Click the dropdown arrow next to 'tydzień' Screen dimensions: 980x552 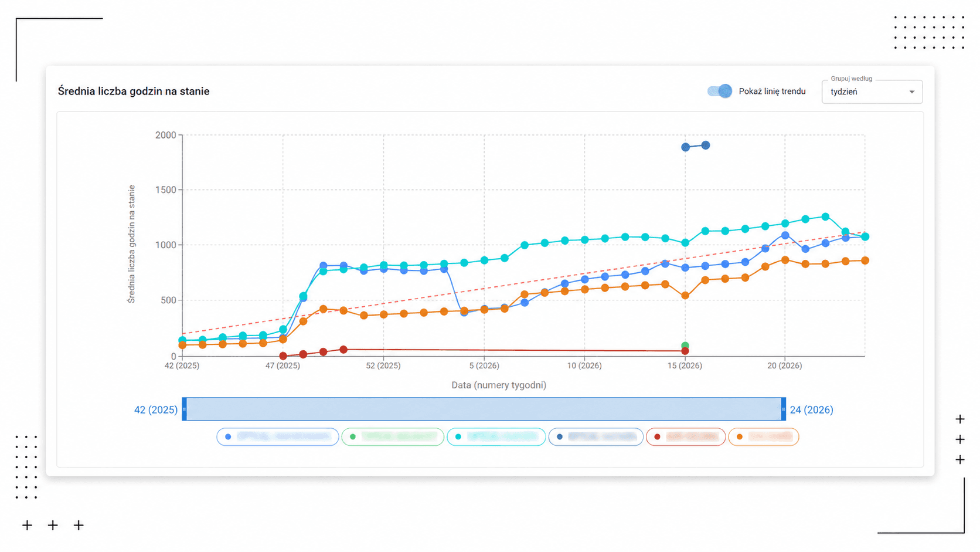click(911, 92)
